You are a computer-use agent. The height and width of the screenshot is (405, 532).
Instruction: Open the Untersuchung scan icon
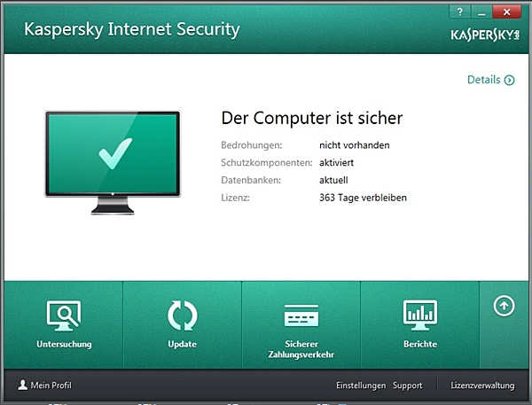[x=64, y=315]
